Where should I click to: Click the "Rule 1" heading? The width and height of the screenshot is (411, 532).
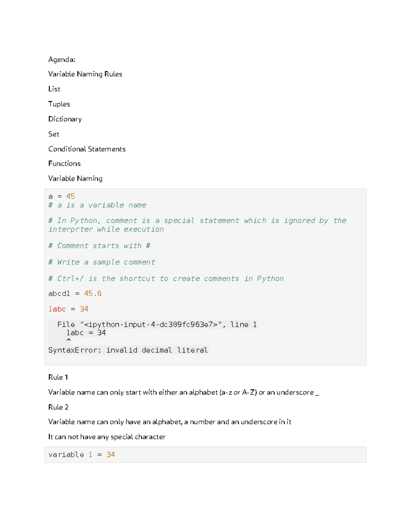click(x=58, y=377)
